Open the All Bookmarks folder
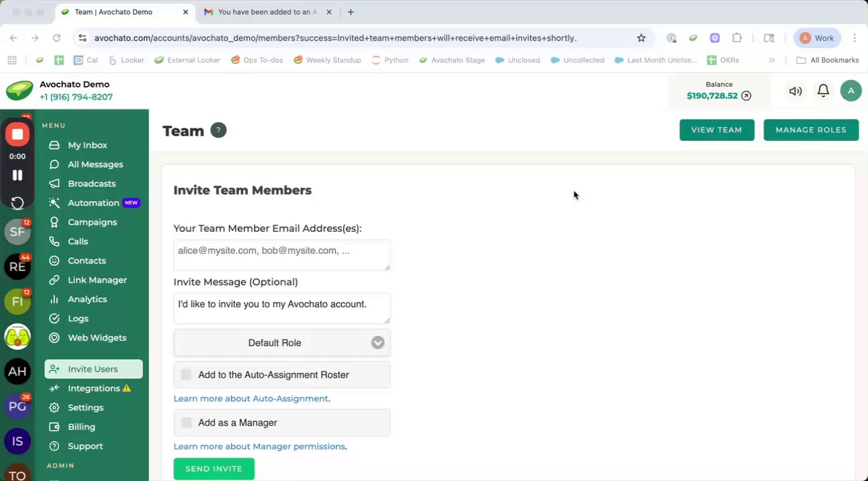 827,60
